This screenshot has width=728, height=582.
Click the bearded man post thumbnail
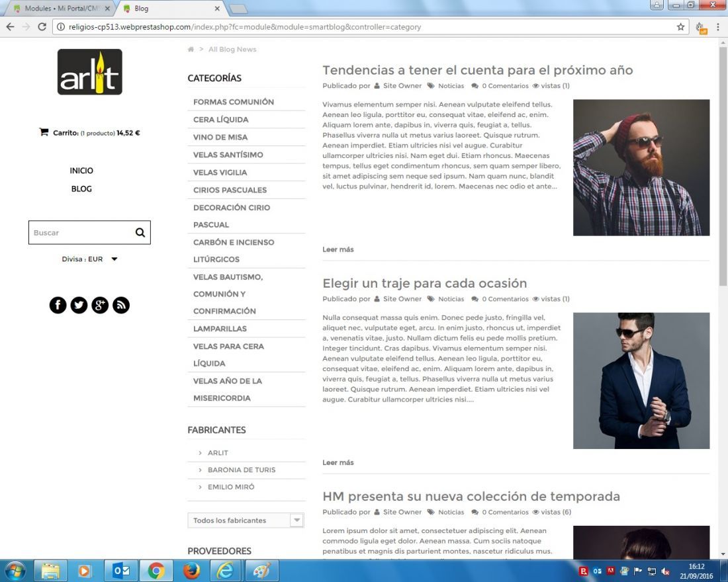641,167
